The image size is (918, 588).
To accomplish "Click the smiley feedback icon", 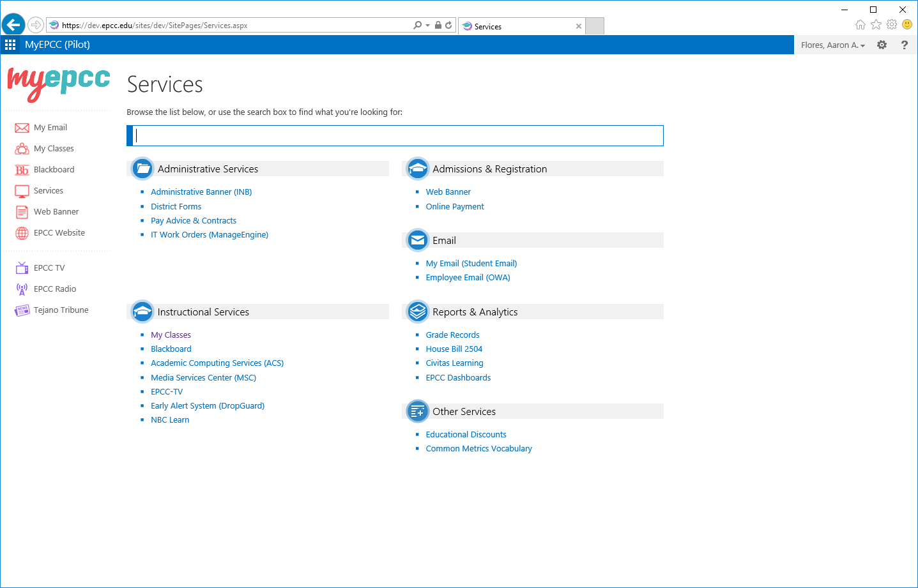I will (x=907, y=24).
